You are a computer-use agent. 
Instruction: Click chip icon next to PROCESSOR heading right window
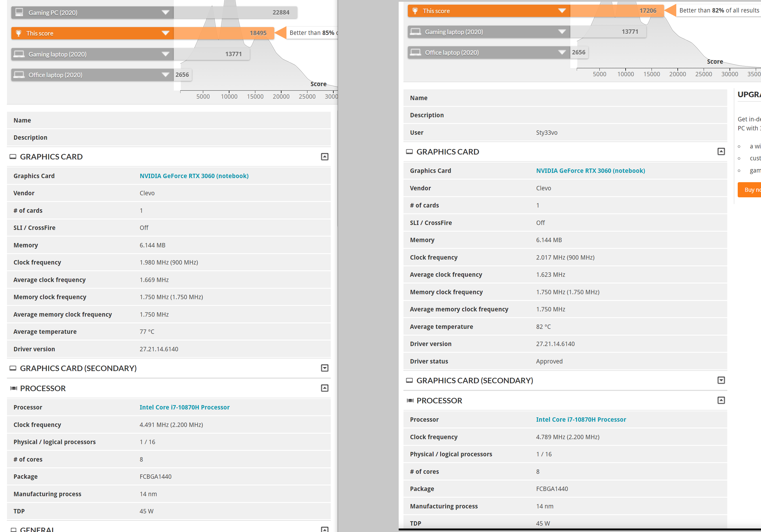[x=410, y=400]
